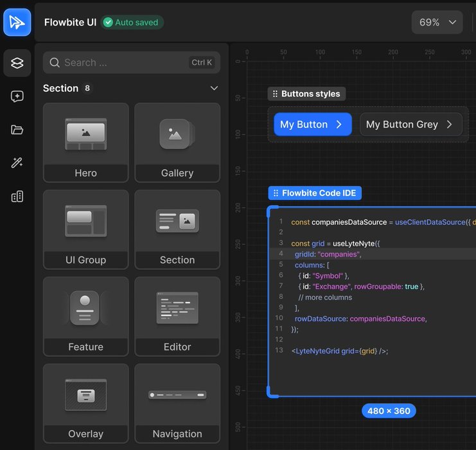The width and height of the screenshot is (476, 450).
Task: Click the Gallery card image icon
Action: click(x=177, y=134)
